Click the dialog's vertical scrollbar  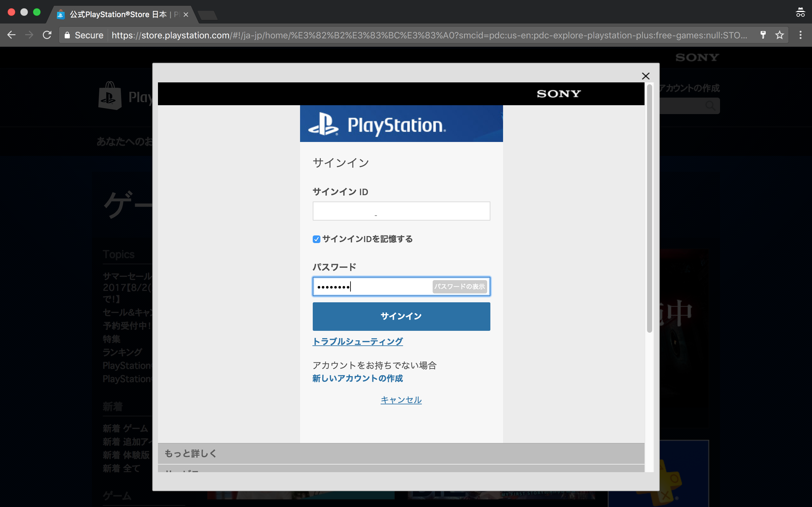pos(649,208)
